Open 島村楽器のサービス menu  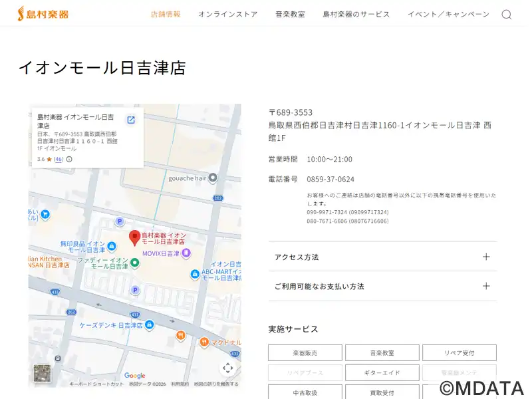point(356,14)
